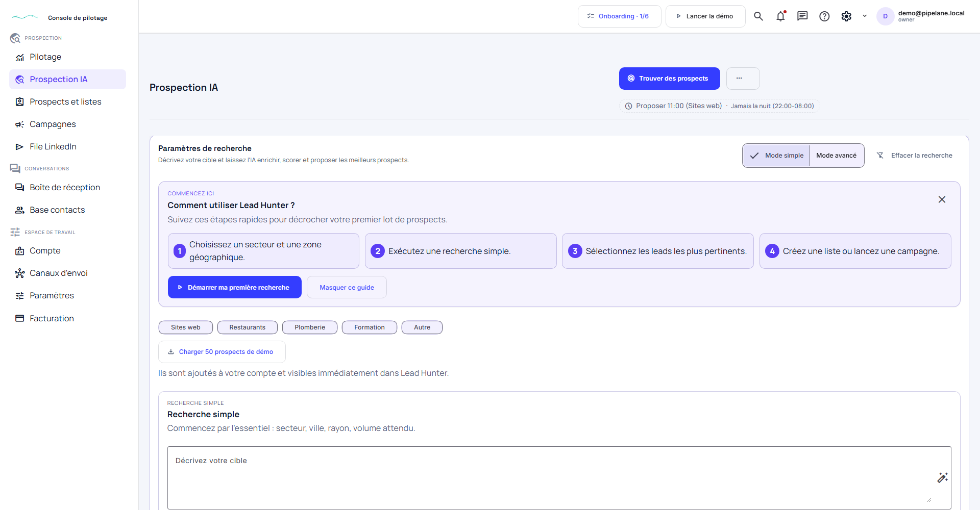
Task: Open Boîte de réception in sidebar
Action: (x=65, y=188)
